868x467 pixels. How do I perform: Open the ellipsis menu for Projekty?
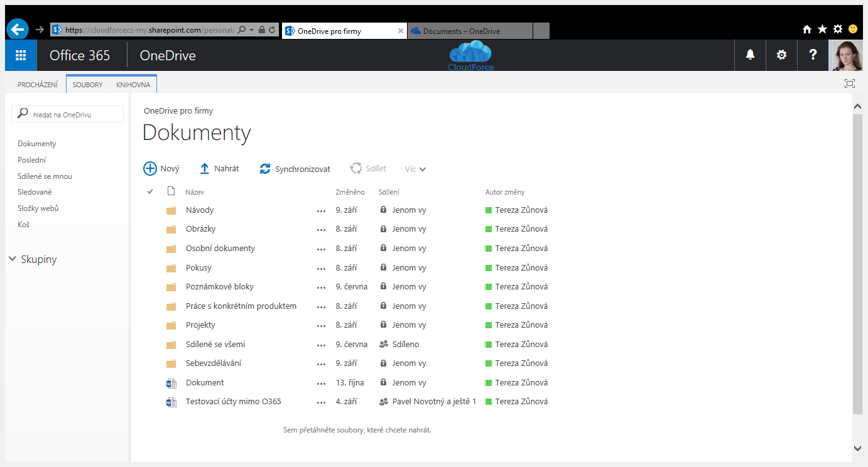321,325
